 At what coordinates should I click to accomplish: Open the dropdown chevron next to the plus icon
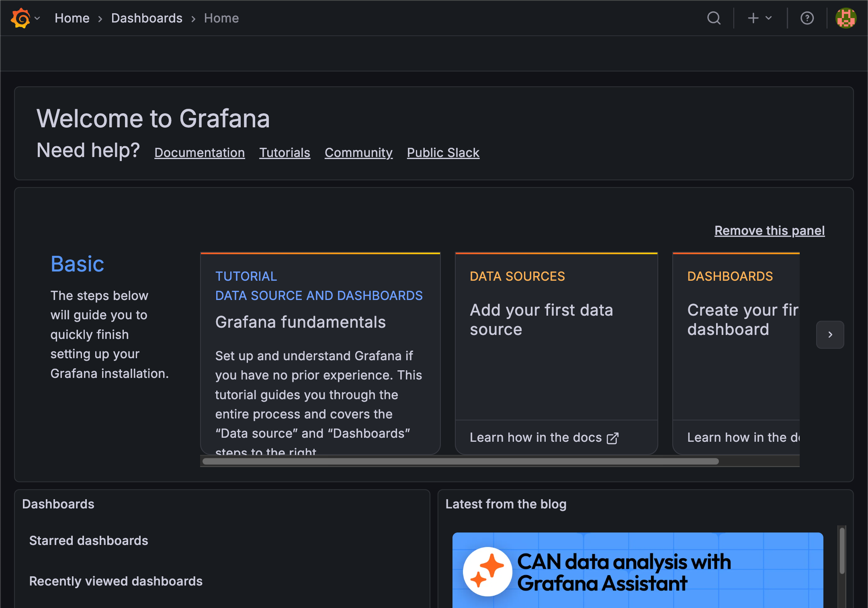[768, 18]
